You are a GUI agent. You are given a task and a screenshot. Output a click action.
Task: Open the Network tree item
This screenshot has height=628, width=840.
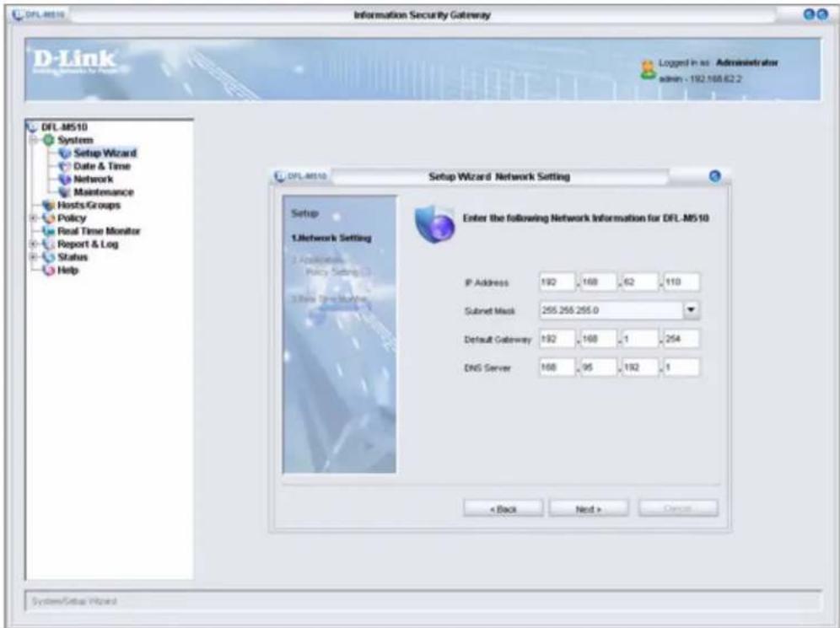point(94,180)
